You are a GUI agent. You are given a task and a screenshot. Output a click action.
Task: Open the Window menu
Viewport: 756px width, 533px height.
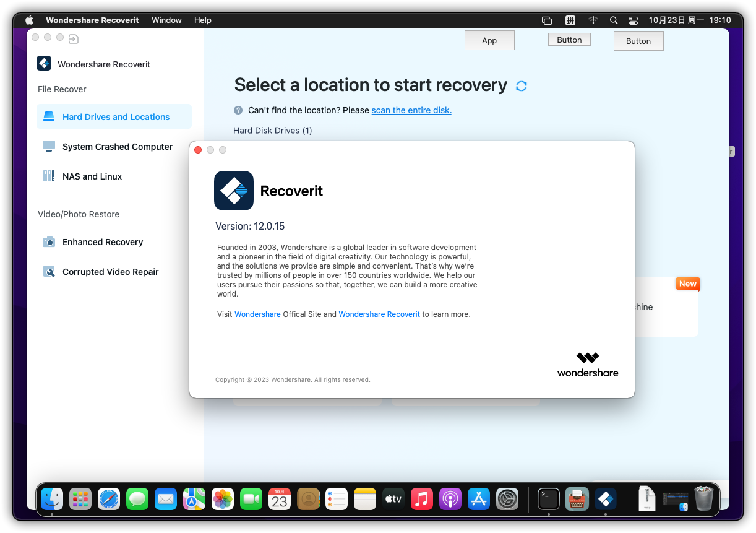coord(166,20)
